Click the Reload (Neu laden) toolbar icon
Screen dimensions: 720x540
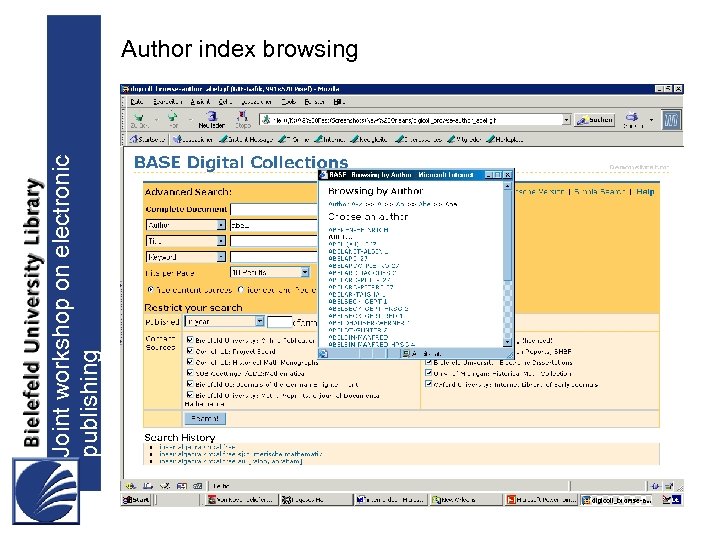click(212, 116)
